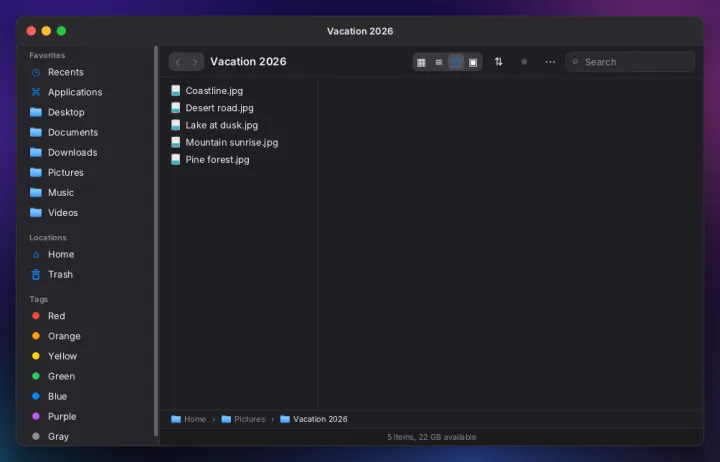The image size is (720, 462).
Task: Filter by the Blue tag
Action: coord(90,396)
